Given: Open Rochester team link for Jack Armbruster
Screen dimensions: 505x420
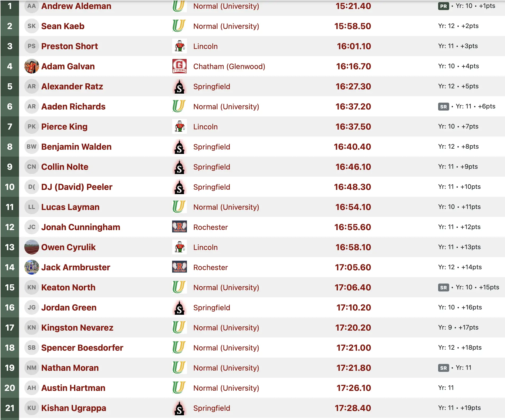Looking at the screenshot, I should point(210,267).
